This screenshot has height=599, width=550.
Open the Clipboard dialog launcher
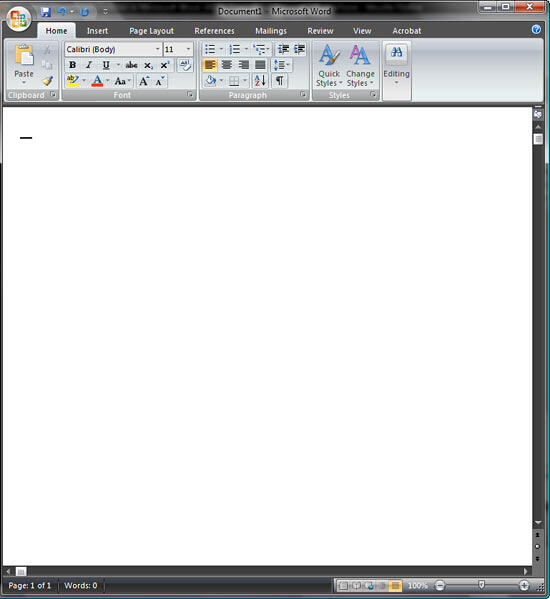tap(53, 94)
